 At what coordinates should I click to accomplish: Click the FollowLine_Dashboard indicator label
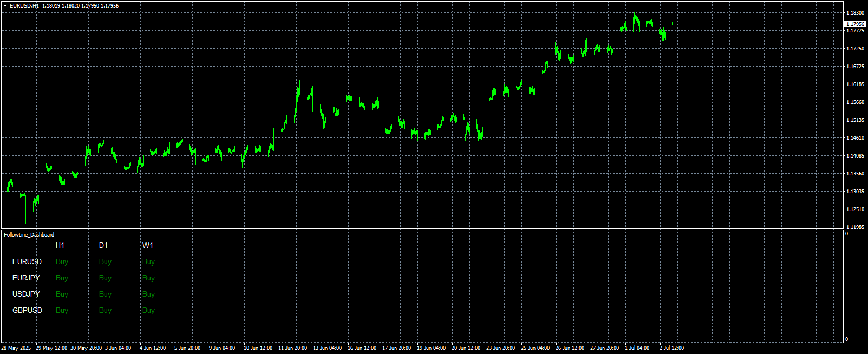point(29,235)
